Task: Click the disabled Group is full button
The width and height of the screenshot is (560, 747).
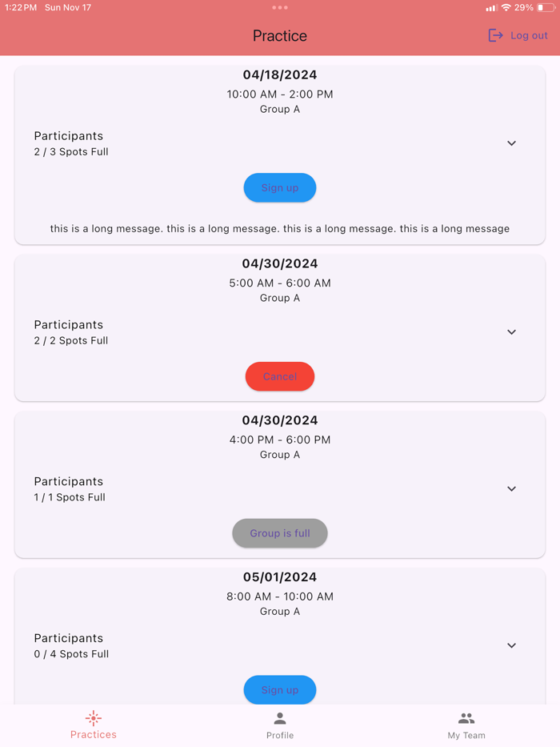Action: click(279, 532)
